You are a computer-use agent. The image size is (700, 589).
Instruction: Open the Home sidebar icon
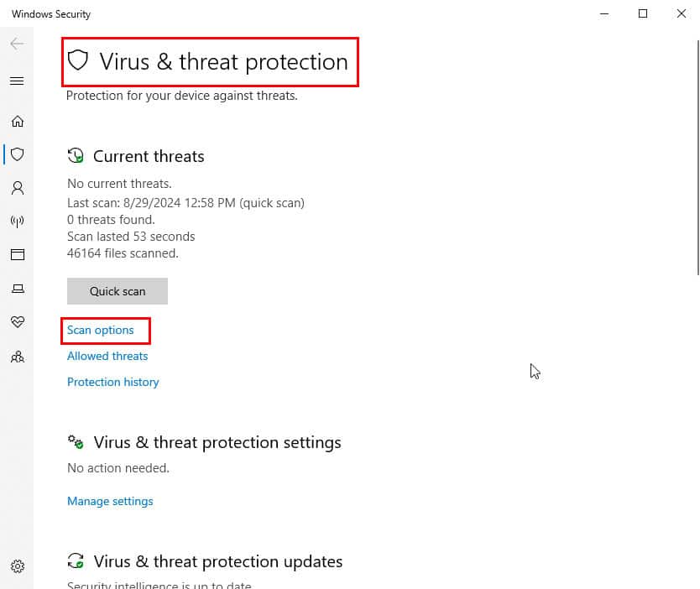coord(18,122)
